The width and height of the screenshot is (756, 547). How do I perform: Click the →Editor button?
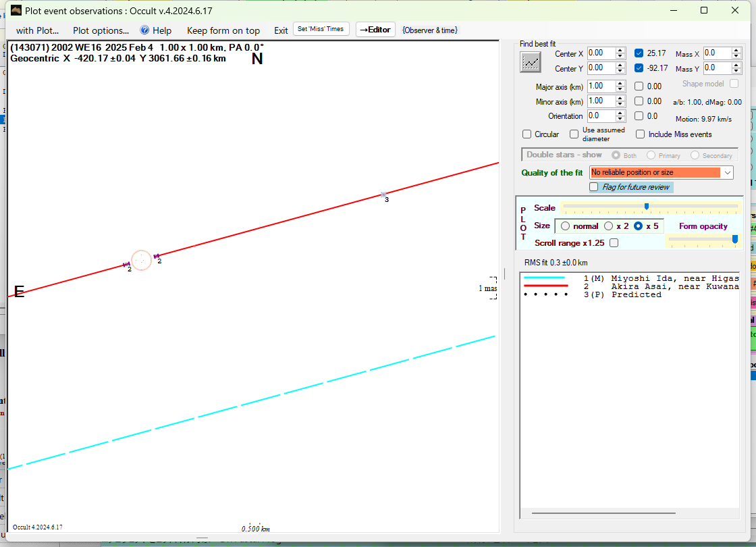tap(375, 30)
